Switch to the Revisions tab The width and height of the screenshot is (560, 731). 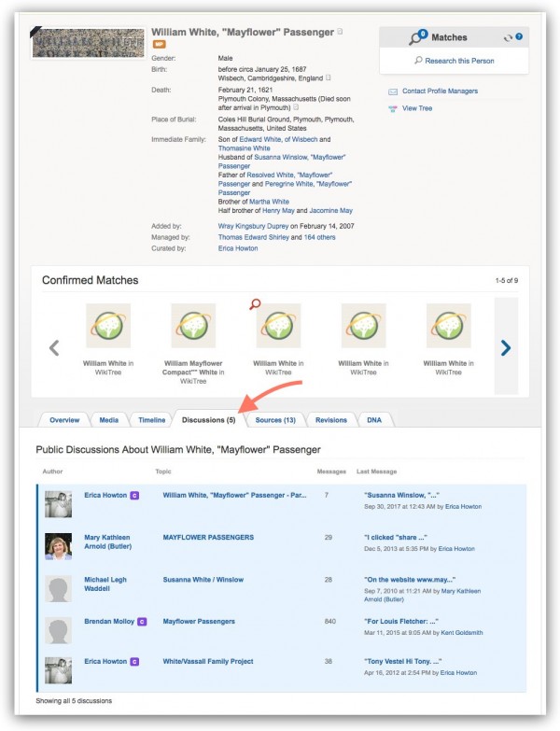331,420
